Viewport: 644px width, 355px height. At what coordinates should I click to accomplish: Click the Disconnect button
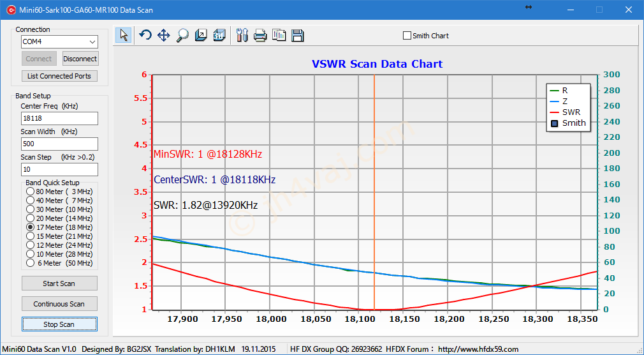pyautogui.click(x=80, y=59)
